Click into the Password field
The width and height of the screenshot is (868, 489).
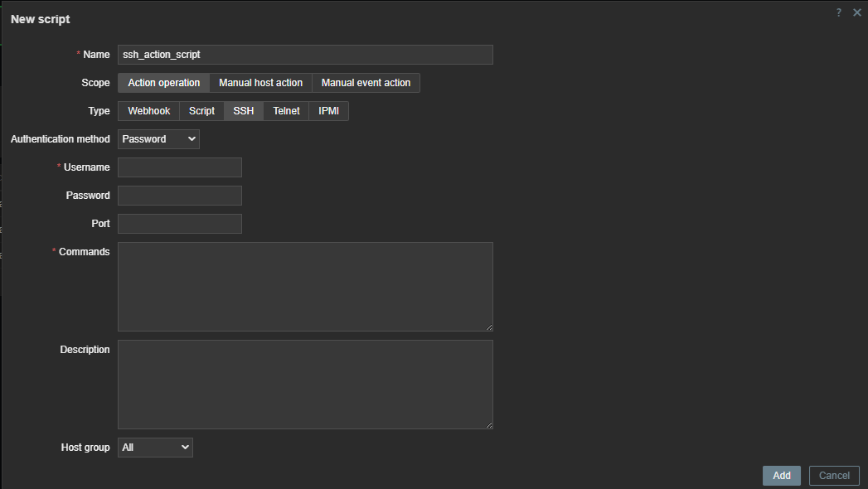tap(180, 196)
